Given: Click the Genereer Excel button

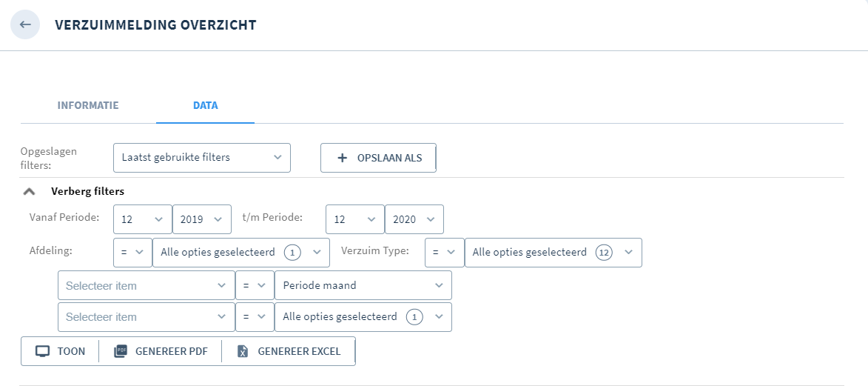Looking at the screenshot, I should (289, 352).
